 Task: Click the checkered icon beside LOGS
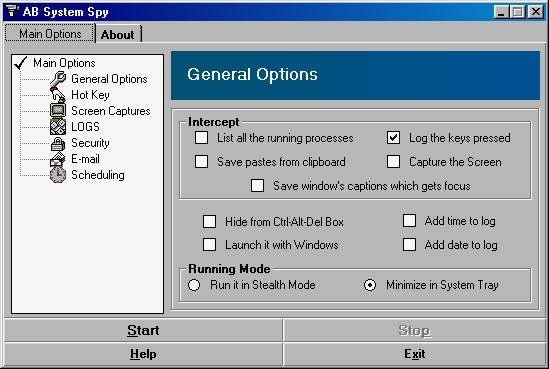coord(58,127)
